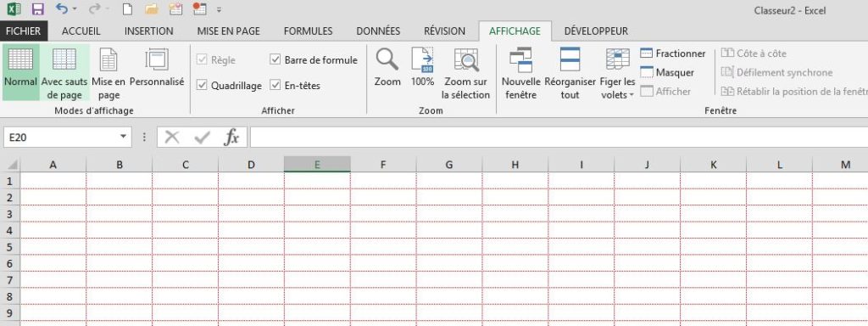Open customize quick access toolbar dropdown

220,9
